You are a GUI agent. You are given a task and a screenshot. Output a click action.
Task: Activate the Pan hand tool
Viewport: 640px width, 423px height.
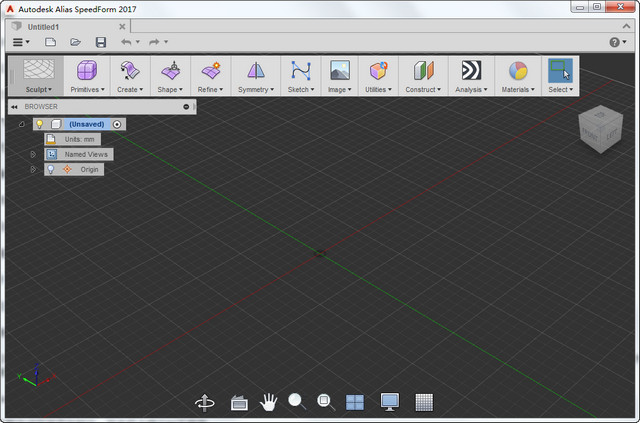pyautogui.click(x=269, y=402)
